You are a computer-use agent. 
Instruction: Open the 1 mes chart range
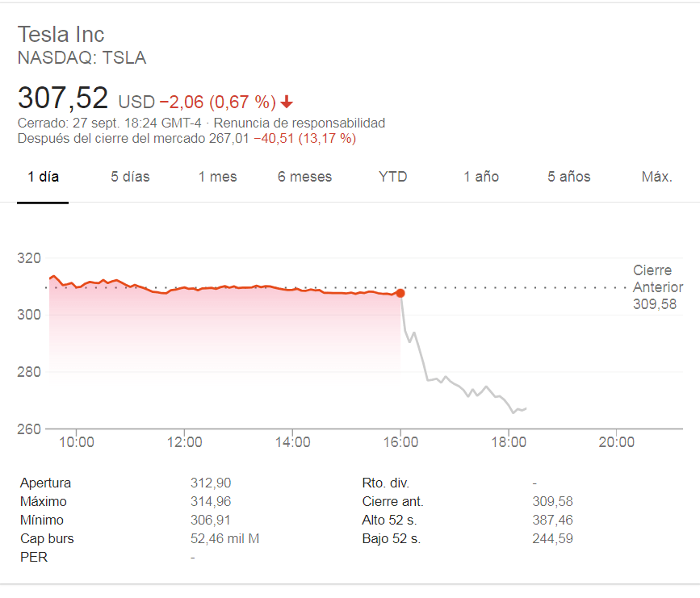[217, 177]
